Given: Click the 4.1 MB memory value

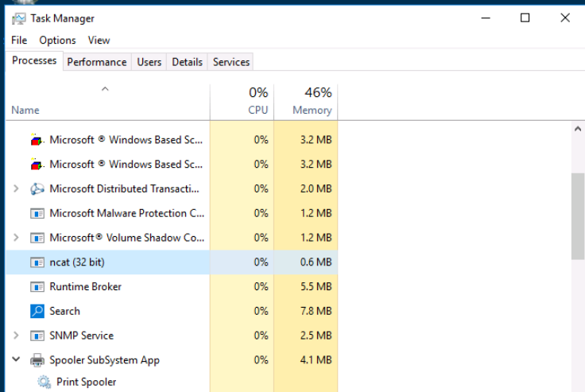Looking at the screenshot, I should [x=316, y=360].
